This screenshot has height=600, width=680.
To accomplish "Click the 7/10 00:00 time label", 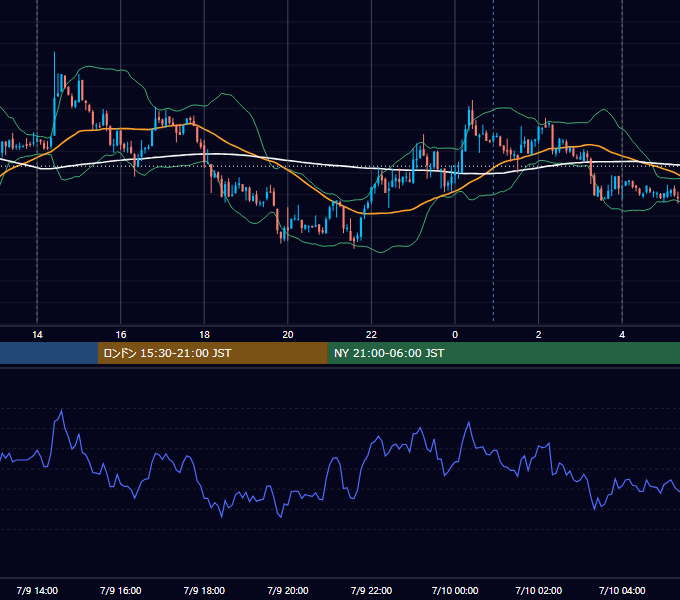I will tap(455, 590).
